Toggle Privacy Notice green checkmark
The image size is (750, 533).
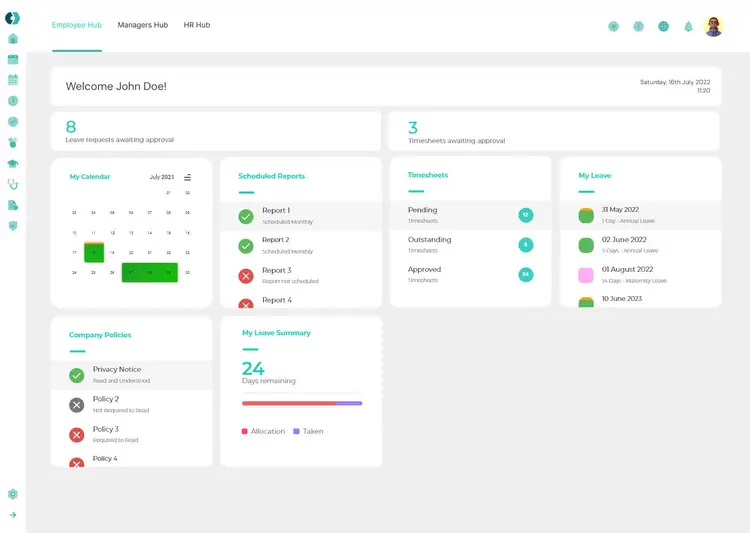(76, 375)
